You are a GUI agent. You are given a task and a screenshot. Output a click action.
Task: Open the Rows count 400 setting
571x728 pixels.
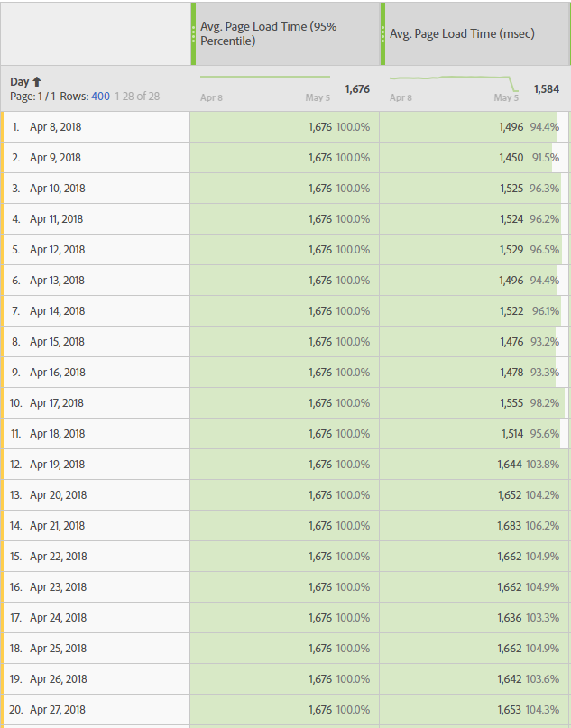pyautogui.click(x=100, y=96)
